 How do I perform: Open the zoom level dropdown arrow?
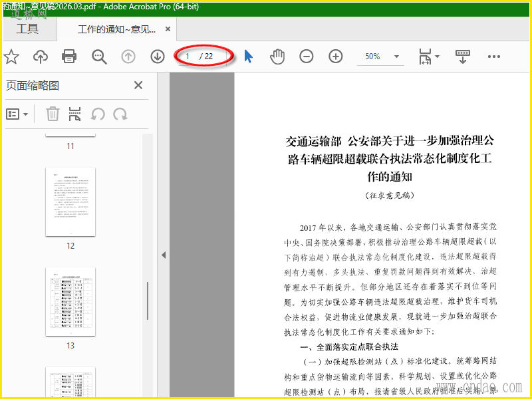tap(396, 57)
